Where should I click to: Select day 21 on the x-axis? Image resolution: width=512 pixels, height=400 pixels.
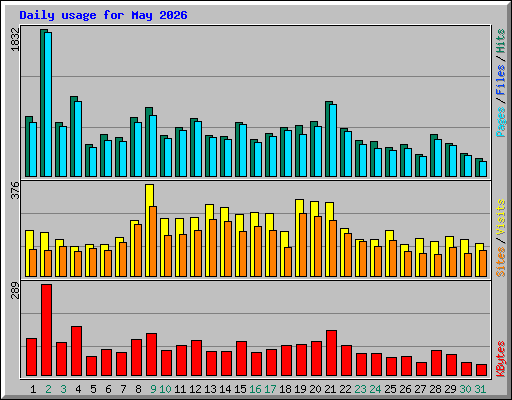(330, 389)
